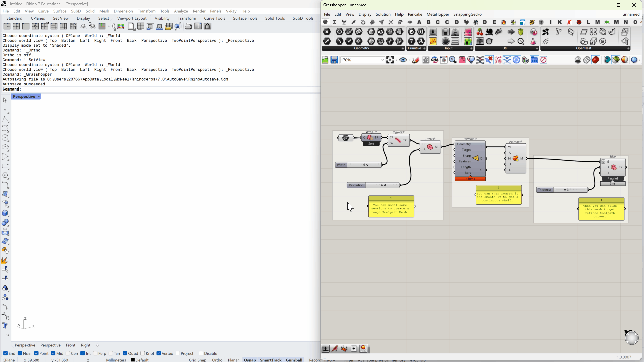644x362 pixels.
Task: Open Grasshopper open file icon
Action: point(325,60)
